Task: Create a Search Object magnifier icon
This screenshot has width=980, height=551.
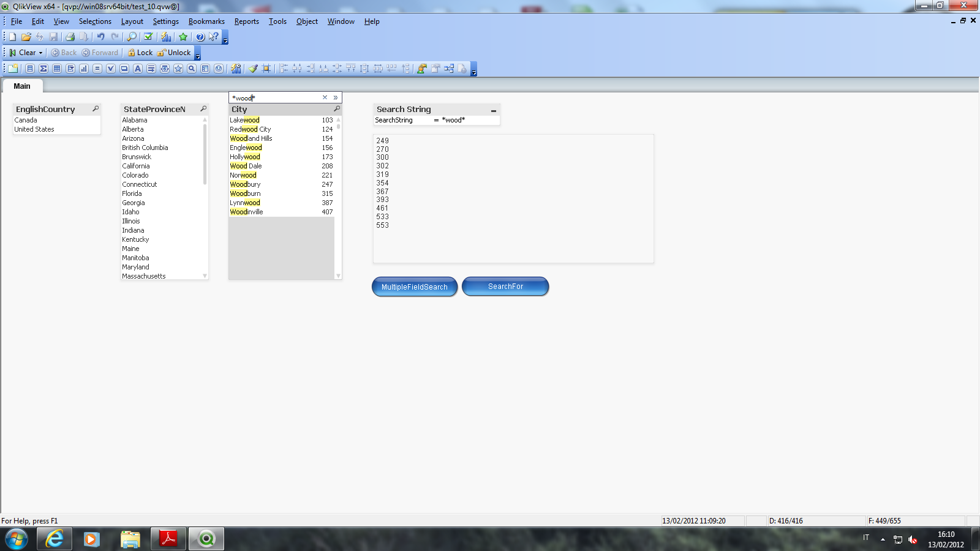Action: tap(192, 69)
